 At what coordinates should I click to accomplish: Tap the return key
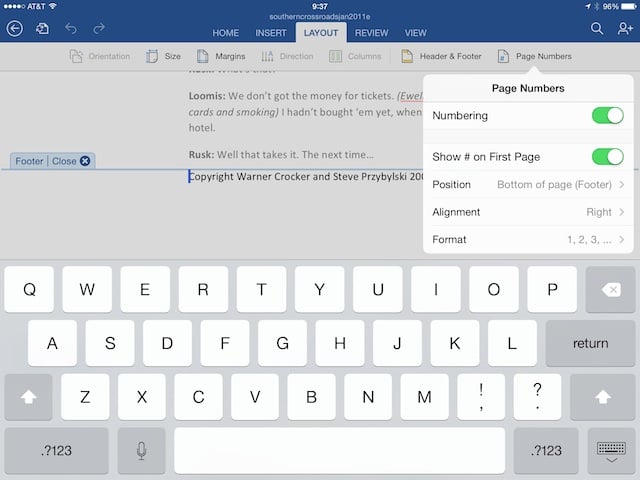tap(590, 343)
